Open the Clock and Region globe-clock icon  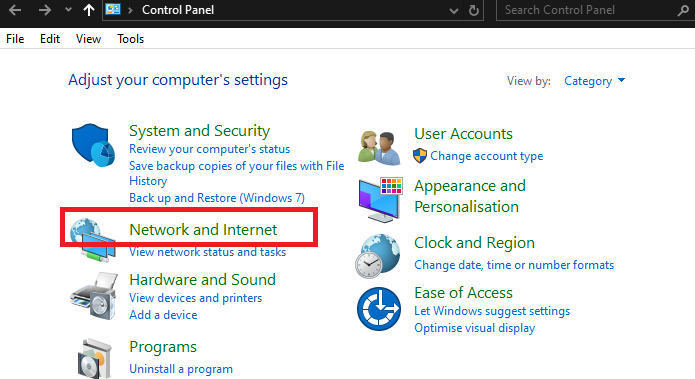click(378, 256)
